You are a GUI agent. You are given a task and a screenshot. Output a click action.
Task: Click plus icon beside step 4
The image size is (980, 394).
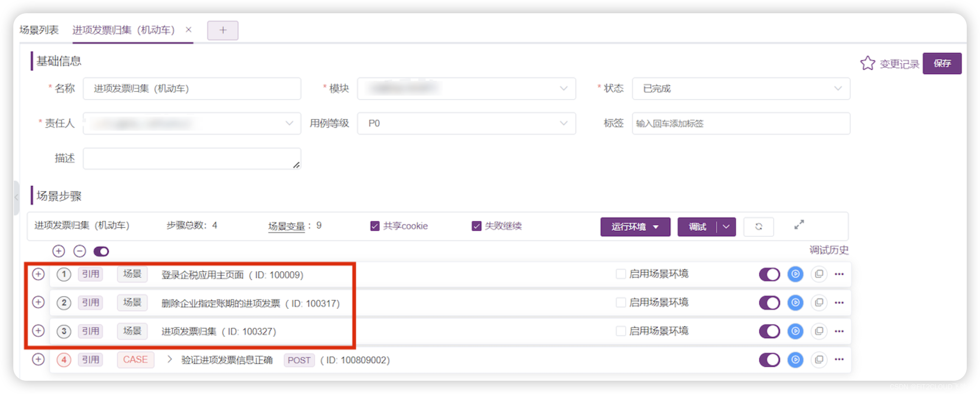tap(38, 359)
